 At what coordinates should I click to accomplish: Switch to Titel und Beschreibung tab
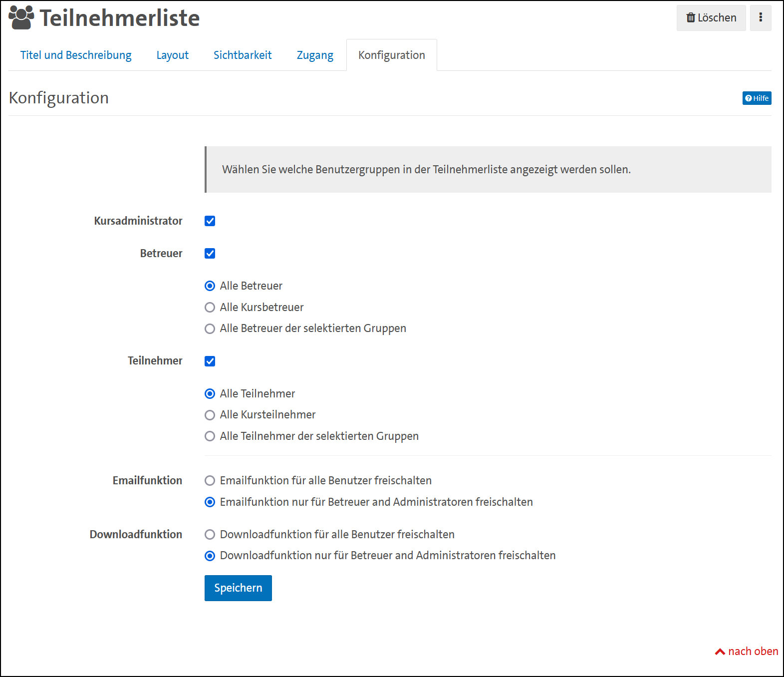[x=76, y=55]
